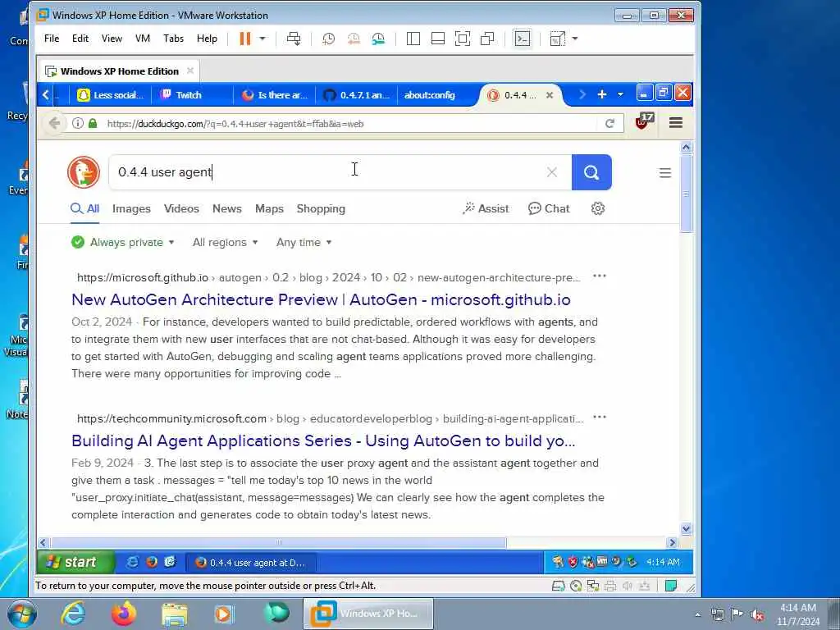This screenshot has width=840, height=630.
Task: Open the browser hamburger menu
Action: pyautogui.click(x=676, y=123)
